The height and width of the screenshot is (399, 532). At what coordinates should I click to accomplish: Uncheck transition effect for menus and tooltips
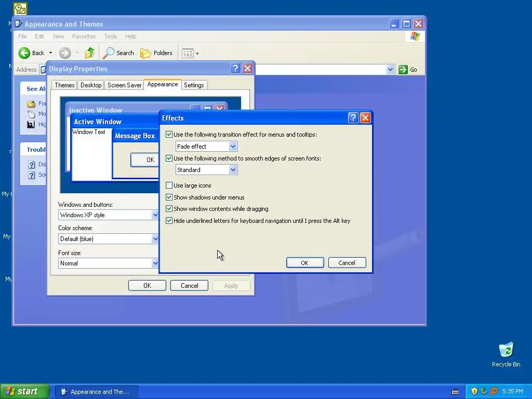point(169,135)
